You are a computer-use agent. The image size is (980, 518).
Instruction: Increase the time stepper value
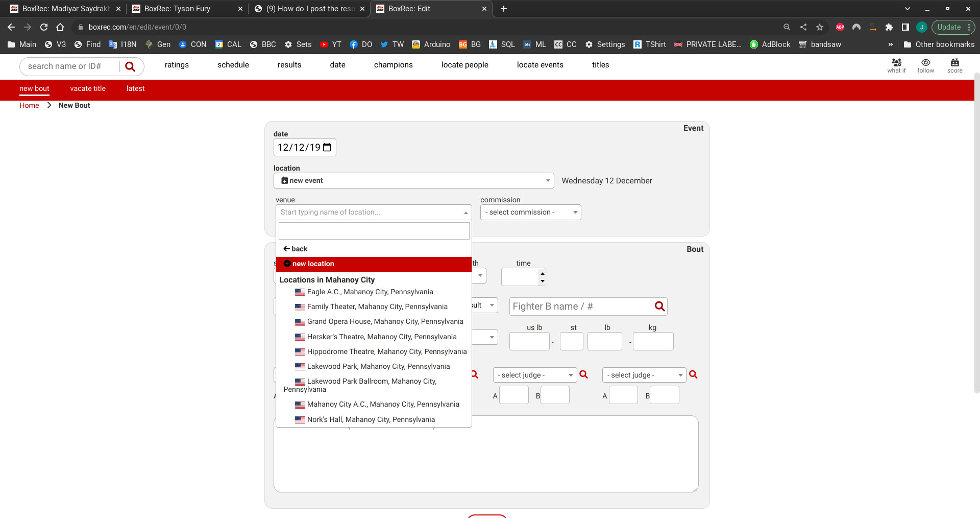pyautogui.click(x=543, y=273)
